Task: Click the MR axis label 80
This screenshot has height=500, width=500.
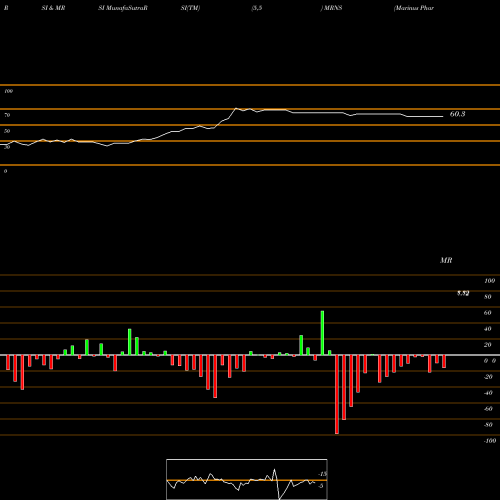Action: coord(488,297)
